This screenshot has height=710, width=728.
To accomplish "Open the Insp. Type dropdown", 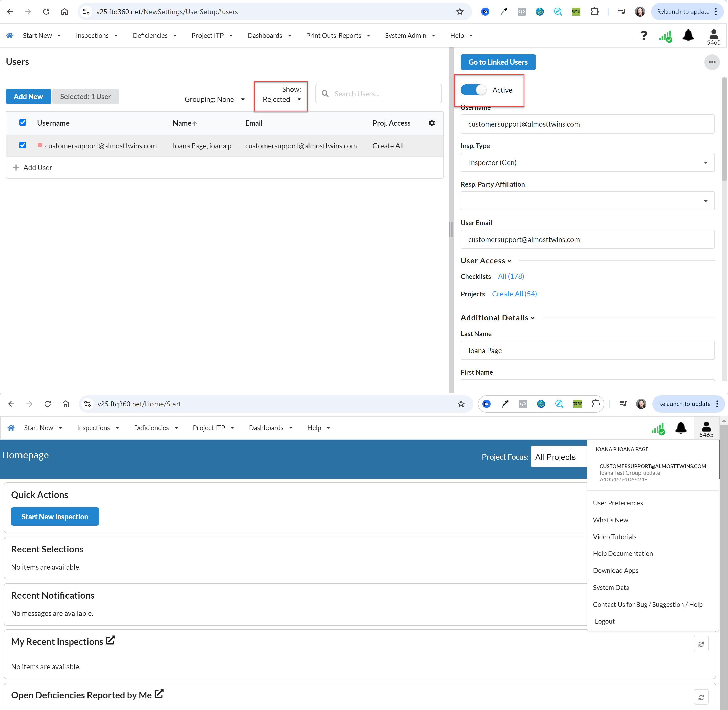I will 587,163.
